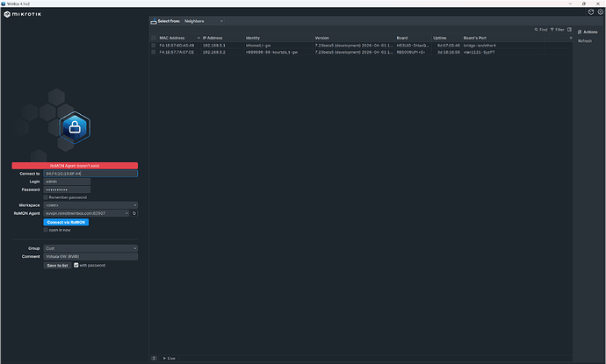Toggle the side panel icon next to Filter
The image size is (606, 364).
[x=569, y=29]
